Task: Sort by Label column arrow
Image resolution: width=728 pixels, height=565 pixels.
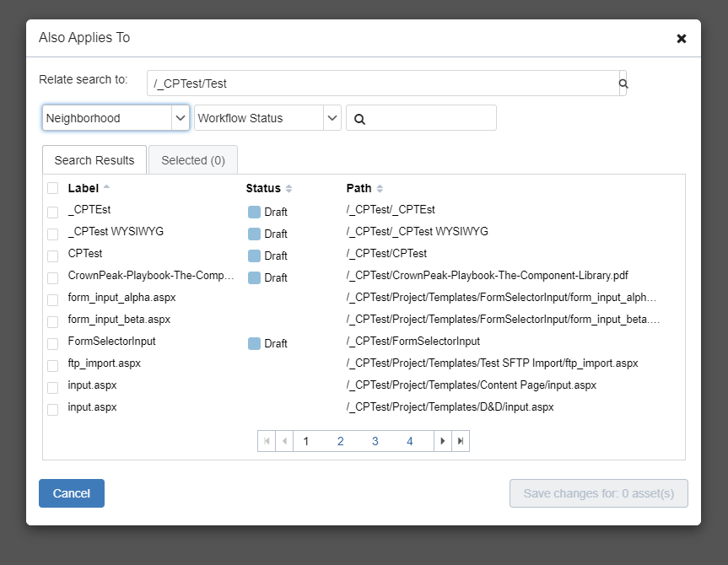Action: click(x=106, y=187)
